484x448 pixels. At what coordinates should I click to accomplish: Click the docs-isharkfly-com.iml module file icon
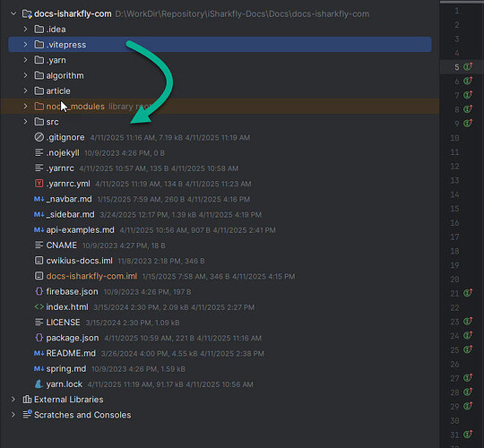pos(39,276)
